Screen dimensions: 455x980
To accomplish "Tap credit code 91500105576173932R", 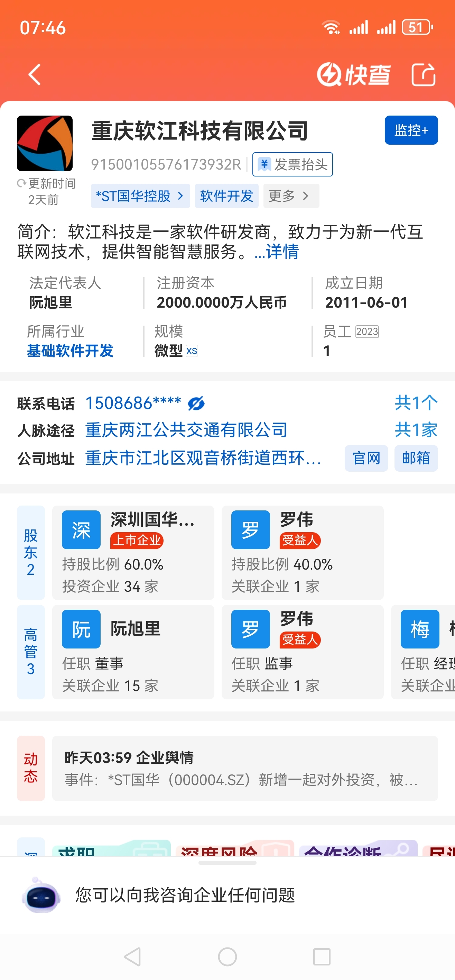I will click(166, 164).
